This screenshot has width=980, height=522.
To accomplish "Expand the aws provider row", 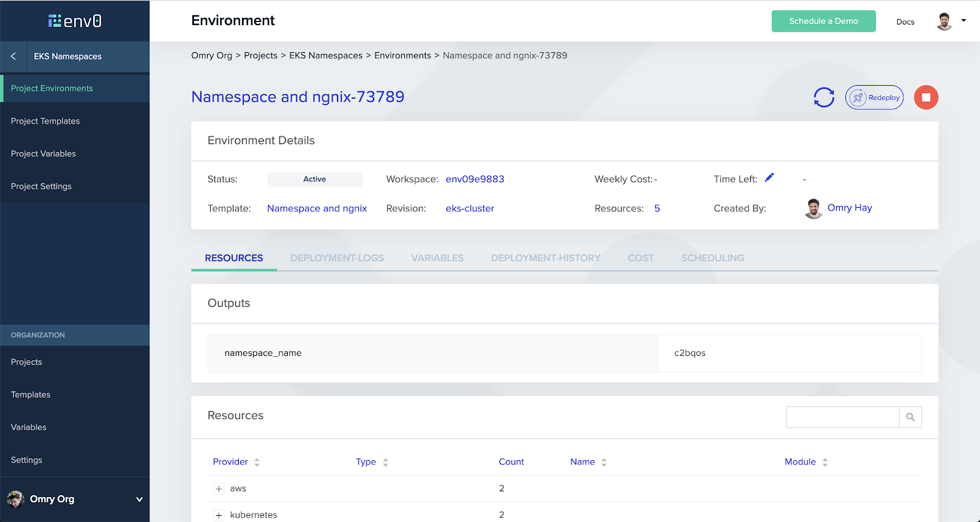I will pyautogui.click(x=219, y=489).
